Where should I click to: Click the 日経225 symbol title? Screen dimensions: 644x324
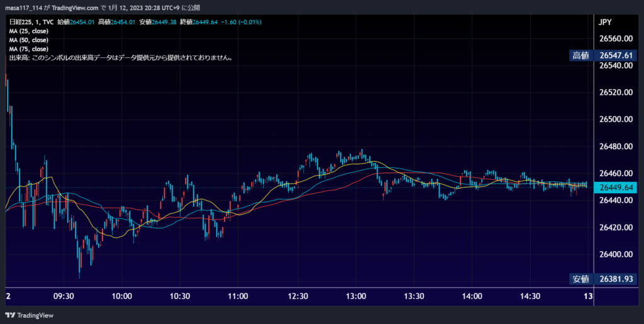[x=19, y=22]
